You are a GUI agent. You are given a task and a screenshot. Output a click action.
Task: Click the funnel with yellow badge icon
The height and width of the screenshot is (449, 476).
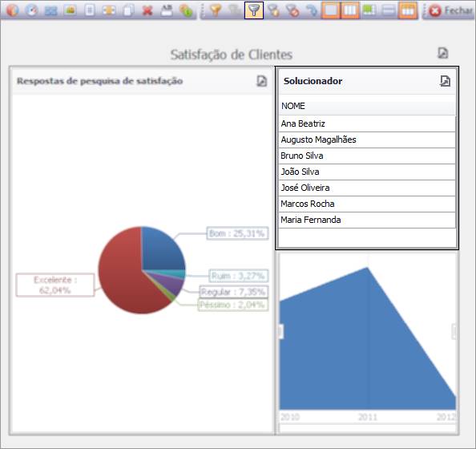273,10
